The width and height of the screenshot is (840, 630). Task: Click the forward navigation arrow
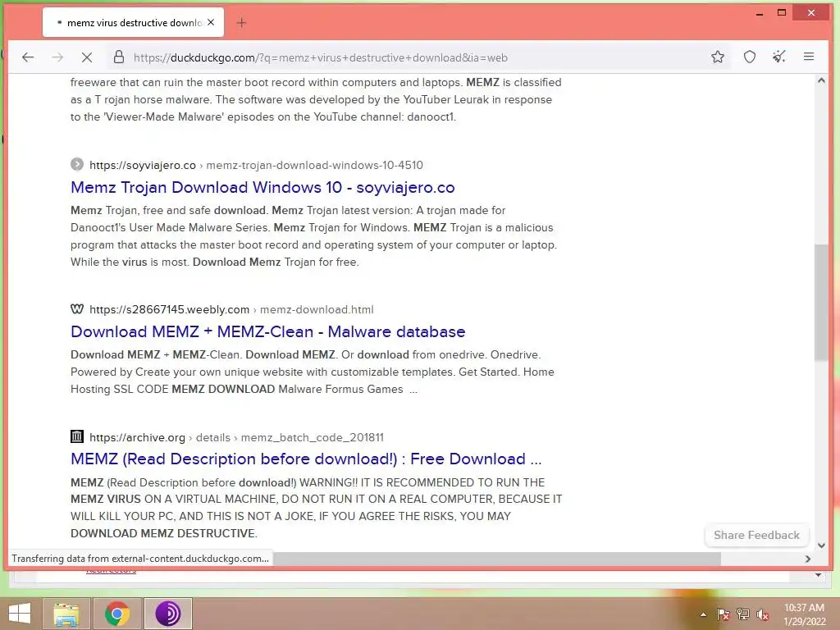click(57, 57)
